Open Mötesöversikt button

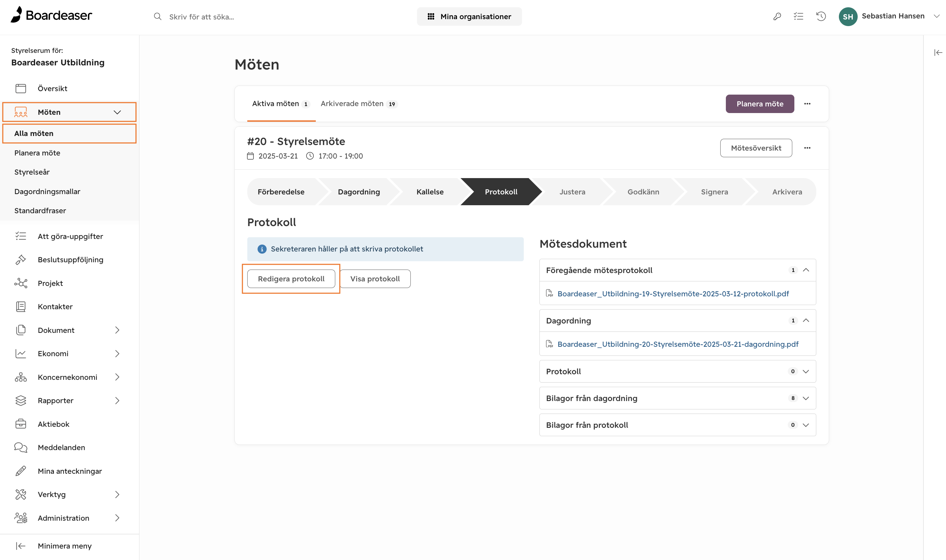coord(756,148)
